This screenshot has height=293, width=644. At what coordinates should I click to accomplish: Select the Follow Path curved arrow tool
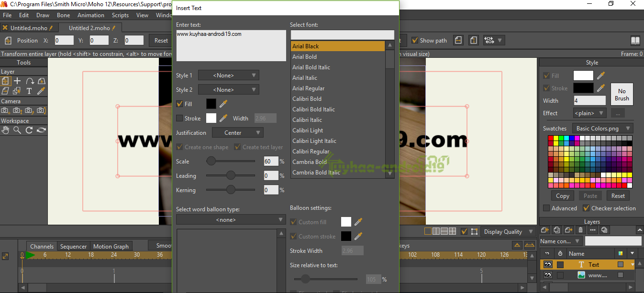[x=30, y=81]
